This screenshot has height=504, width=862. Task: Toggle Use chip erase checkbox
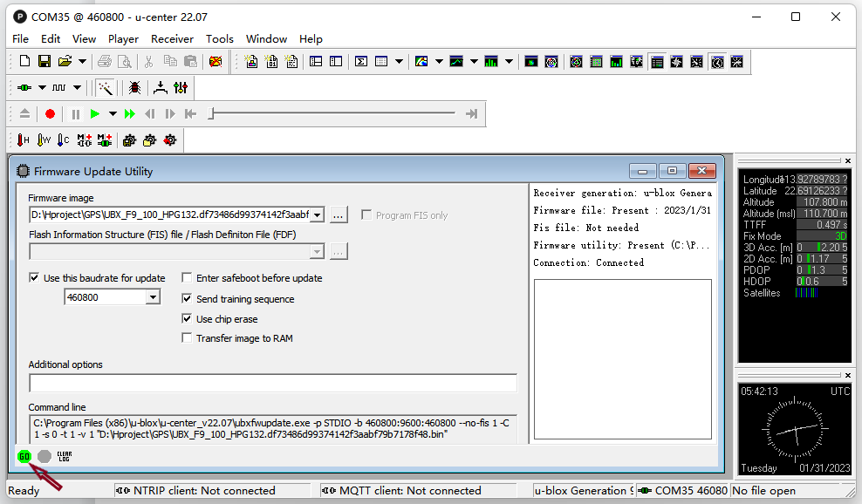click(187, 319)
